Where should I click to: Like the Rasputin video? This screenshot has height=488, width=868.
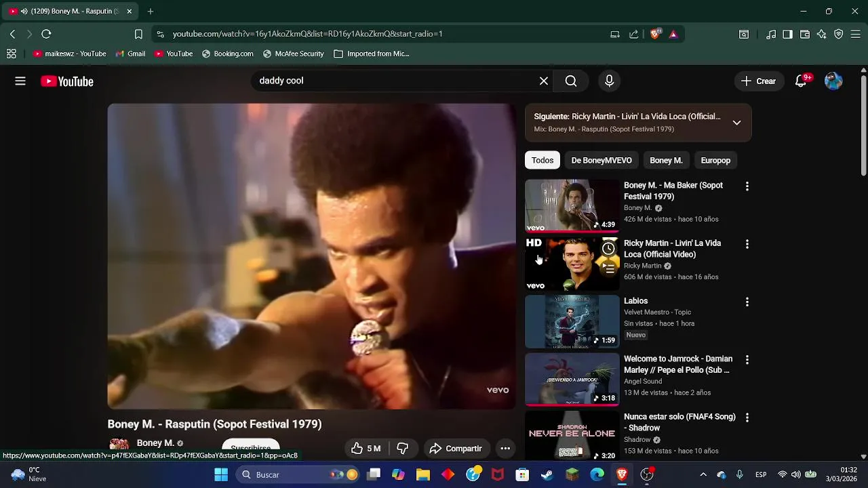coord(366,449)
